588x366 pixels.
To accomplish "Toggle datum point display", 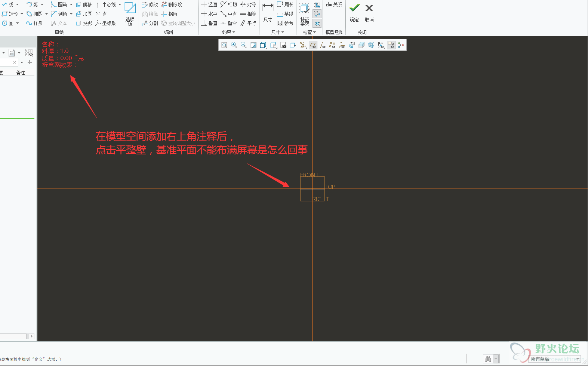I will (x=332, y=45).
